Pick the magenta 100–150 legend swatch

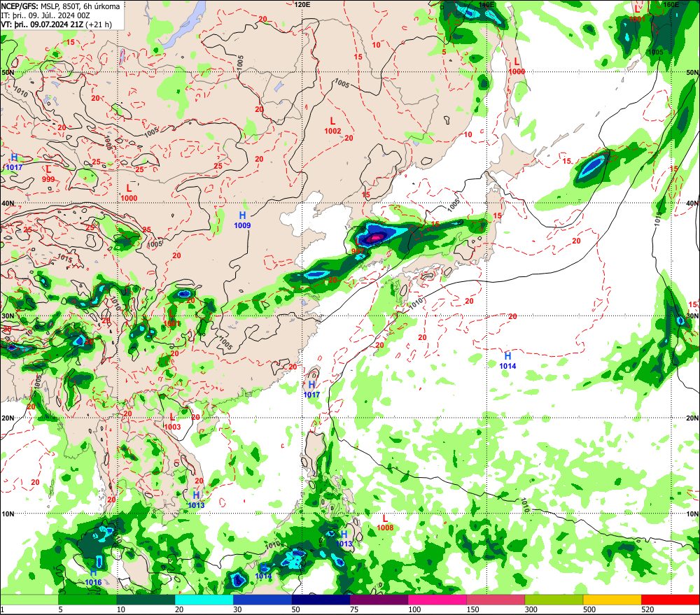tap(437, 600)
